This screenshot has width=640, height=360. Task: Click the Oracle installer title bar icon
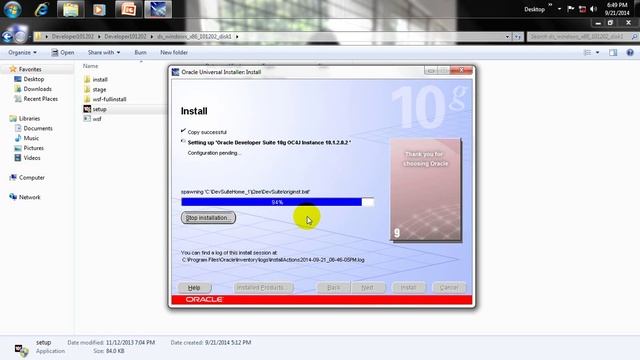point(176,72)
